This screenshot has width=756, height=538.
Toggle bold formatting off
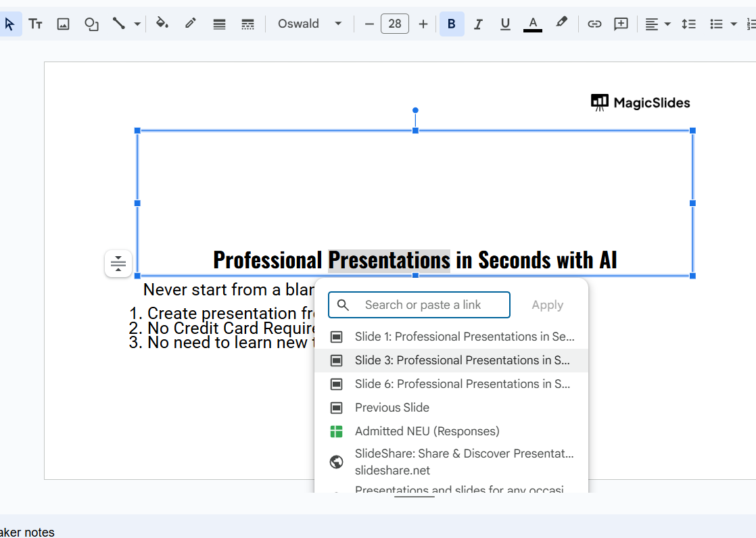point(452,24)
